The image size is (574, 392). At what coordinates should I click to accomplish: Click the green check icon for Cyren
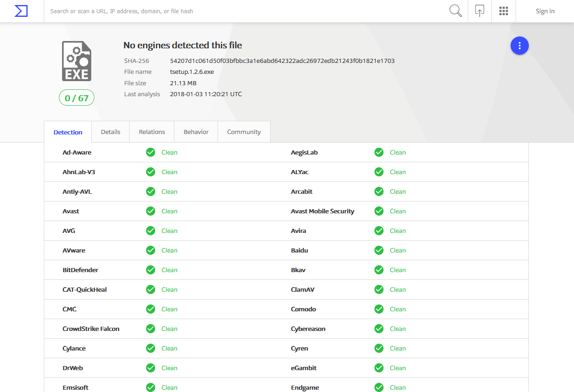(x=379, y=348)
